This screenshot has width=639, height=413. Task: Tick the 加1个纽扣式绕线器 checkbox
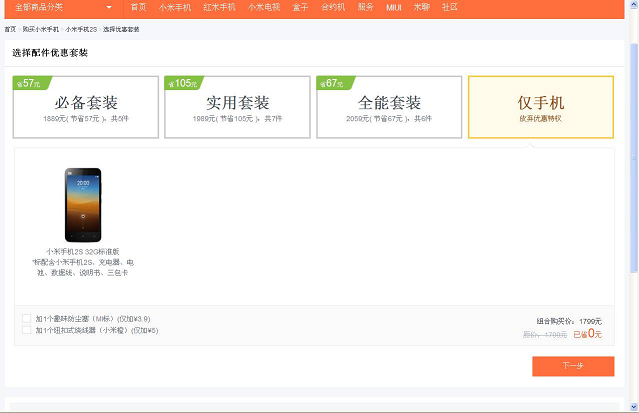coord(26,330)
